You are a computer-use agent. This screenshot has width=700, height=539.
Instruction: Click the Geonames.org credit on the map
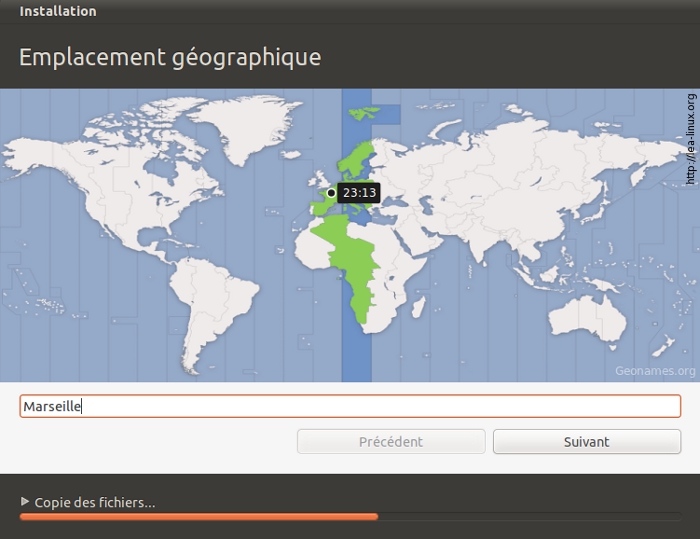[655, 371]
